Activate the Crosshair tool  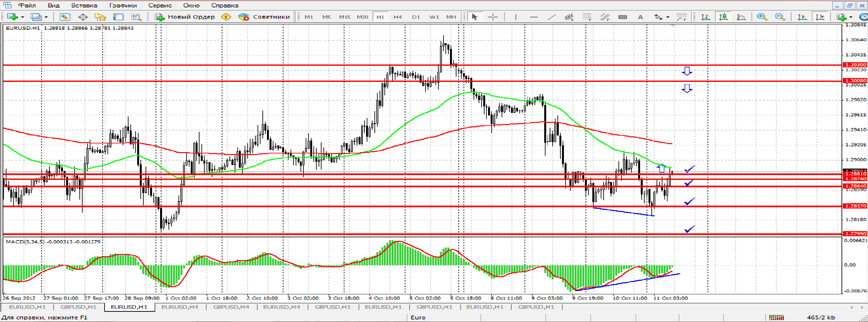click(x=493, y=17)
